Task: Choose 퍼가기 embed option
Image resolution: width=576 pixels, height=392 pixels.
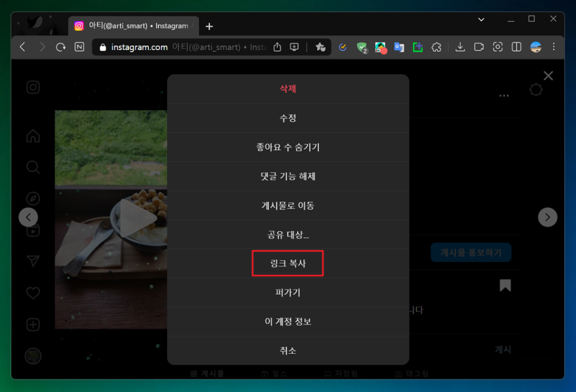Action: coord(288,293)
